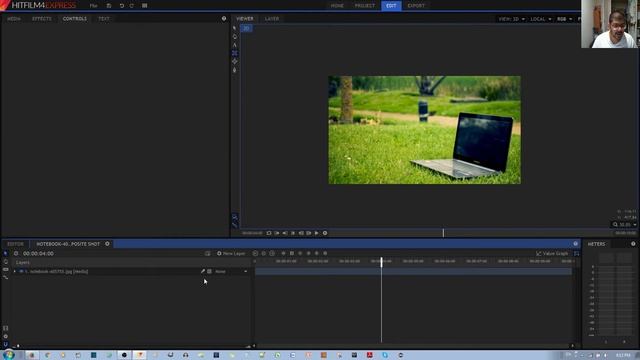640x360 pixels.
Task: Select the freehand pen mask tool
Action: tap(234, 70)
